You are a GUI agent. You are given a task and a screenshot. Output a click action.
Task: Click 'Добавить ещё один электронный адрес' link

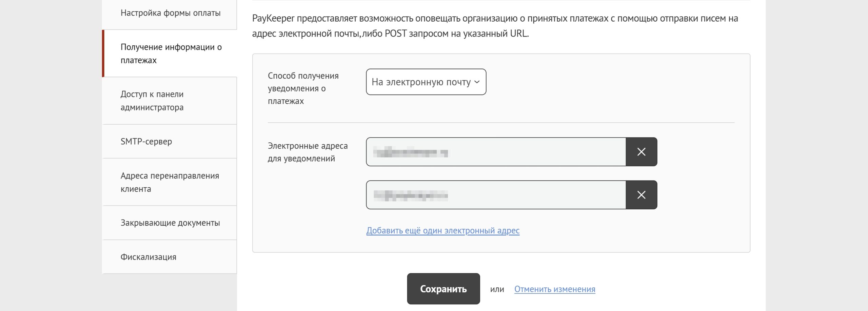tap(442, 230)
